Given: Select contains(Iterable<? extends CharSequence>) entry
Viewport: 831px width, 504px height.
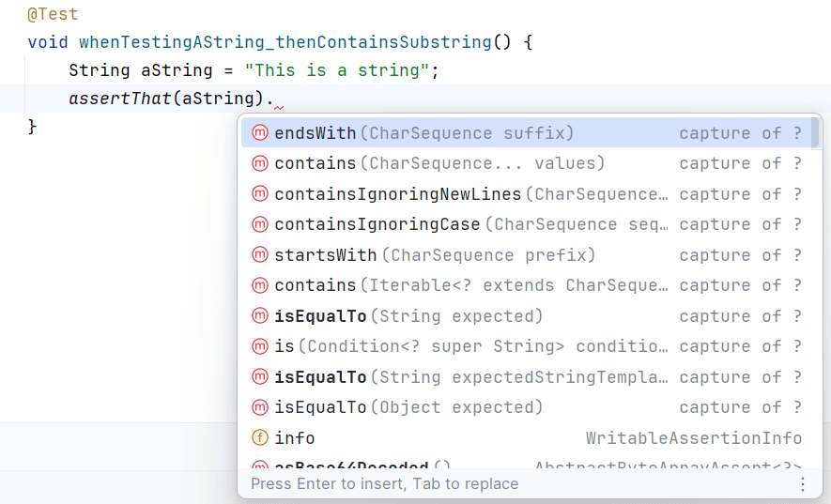Looking at the screenshot, I should click(469, 285).
